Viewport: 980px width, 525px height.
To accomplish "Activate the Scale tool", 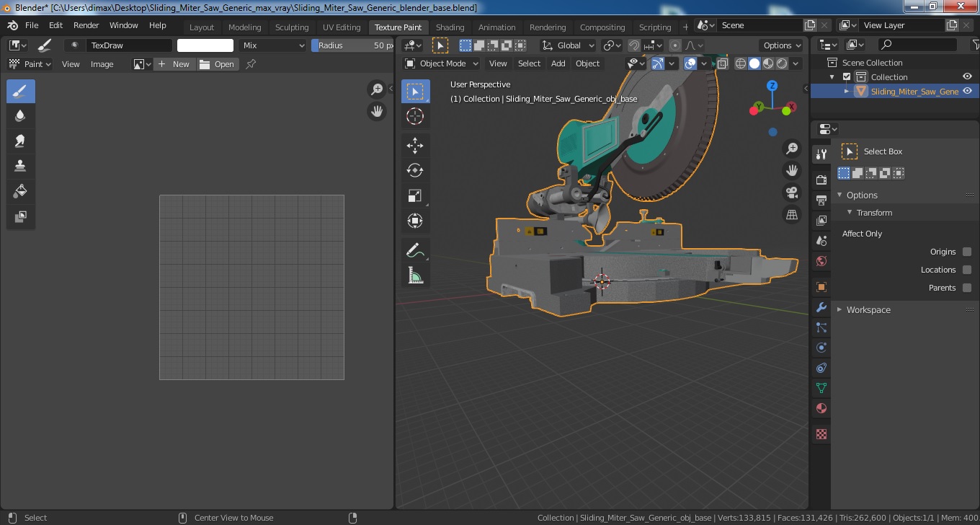I will [x=415, y=196].
